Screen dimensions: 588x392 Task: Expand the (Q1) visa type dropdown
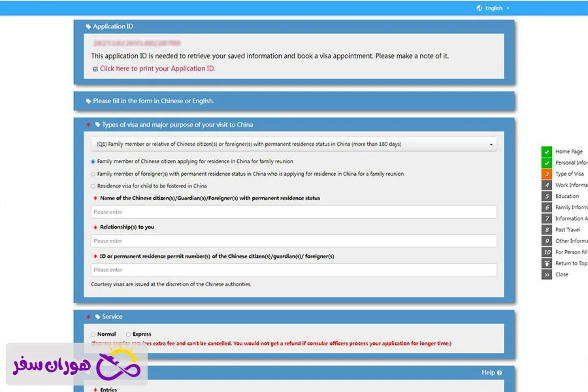pyautogui.click(x=293, y=144)
